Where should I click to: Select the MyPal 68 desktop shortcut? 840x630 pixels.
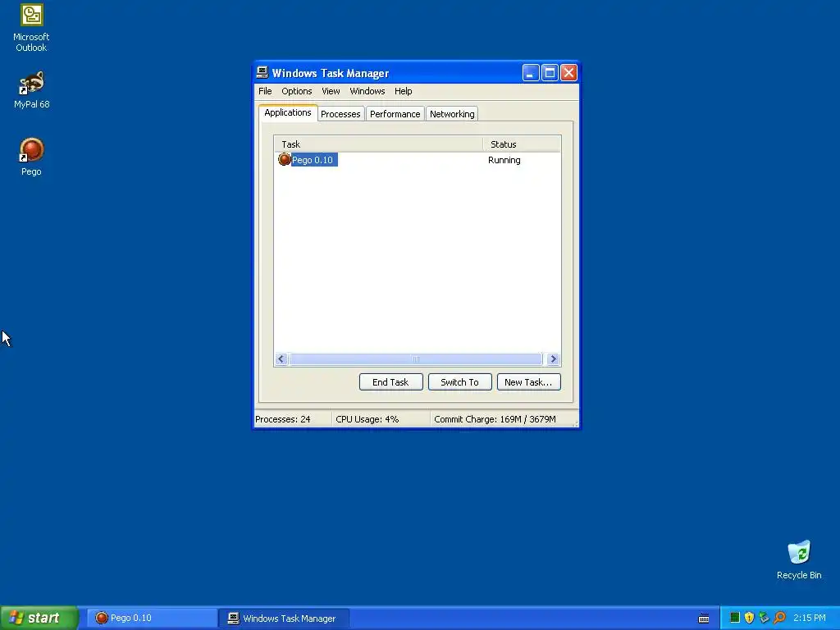[31, 90]
